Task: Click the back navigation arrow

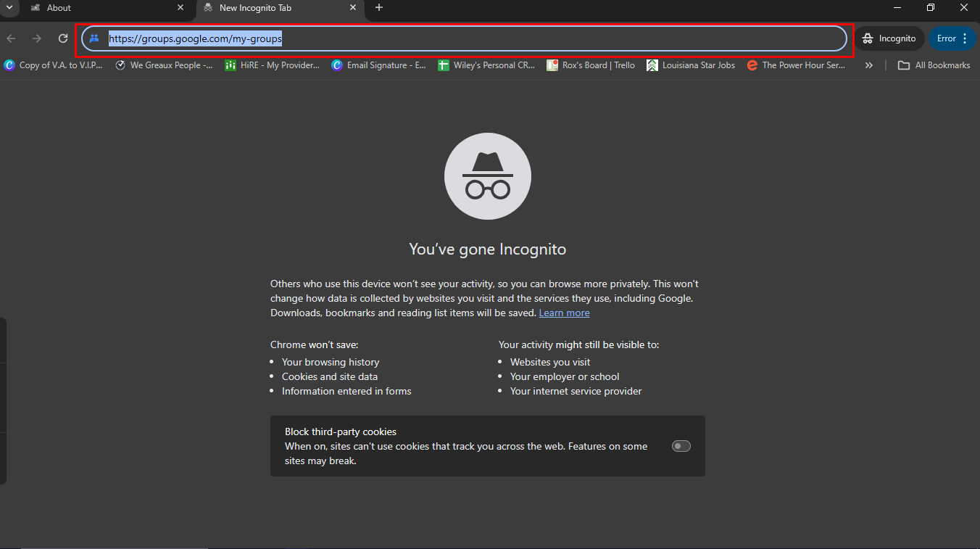Action: click(x=11, y=38)
